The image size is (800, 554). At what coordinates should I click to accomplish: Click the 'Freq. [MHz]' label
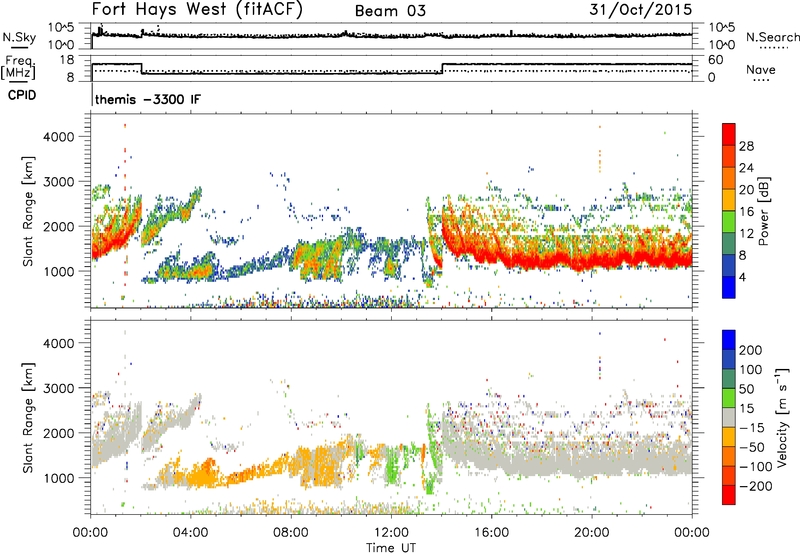click(18, 67)
